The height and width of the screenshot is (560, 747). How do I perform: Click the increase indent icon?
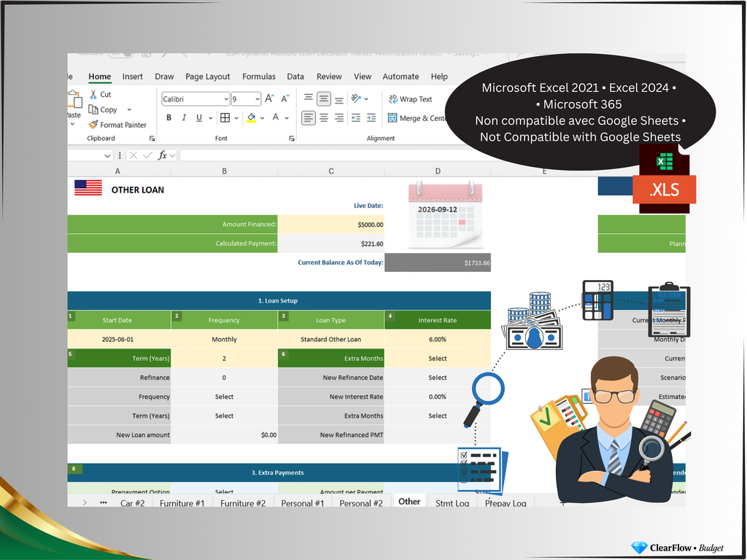click(x=371, y=117)
